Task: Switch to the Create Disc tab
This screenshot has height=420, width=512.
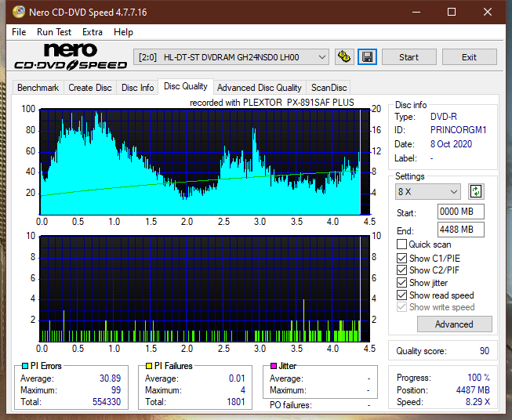Action: [x=90, y=88]
